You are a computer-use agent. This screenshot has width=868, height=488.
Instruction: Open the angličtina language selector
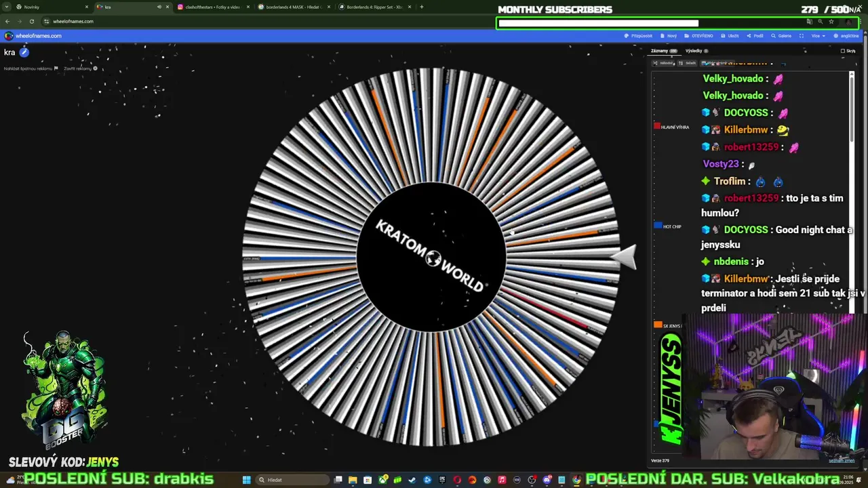(x=846, y=36)
